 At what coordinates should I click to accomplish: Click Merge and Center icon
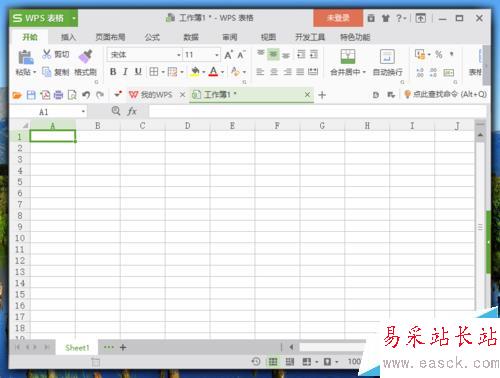[348, 56]
